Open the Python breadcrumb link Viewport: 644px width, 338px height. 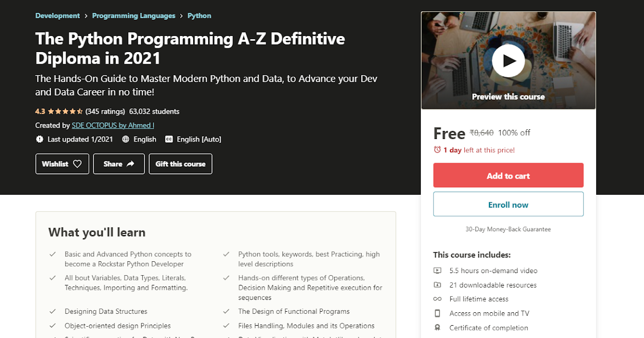199,16
